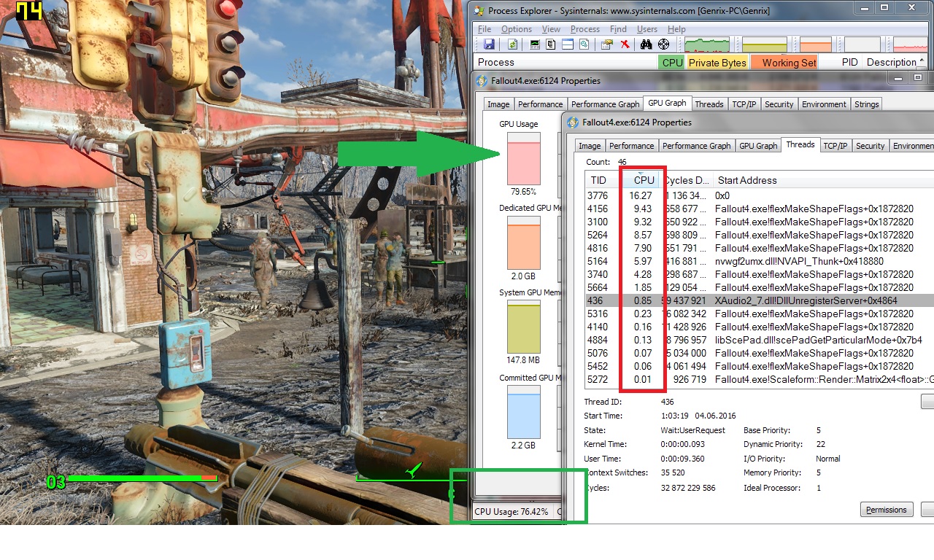Click the Process column header

[x=566, y=63]
